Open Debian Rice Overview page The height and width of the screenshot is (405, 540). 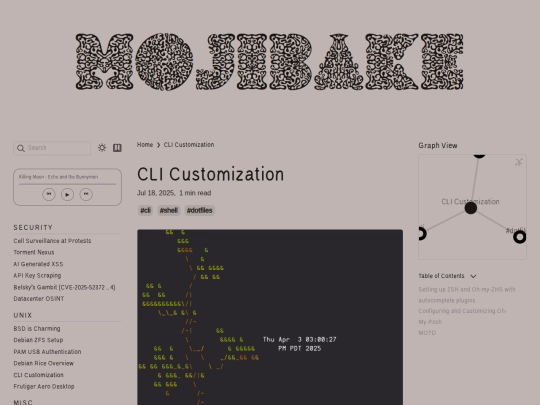pyautogui.click(x=44, y=363)
